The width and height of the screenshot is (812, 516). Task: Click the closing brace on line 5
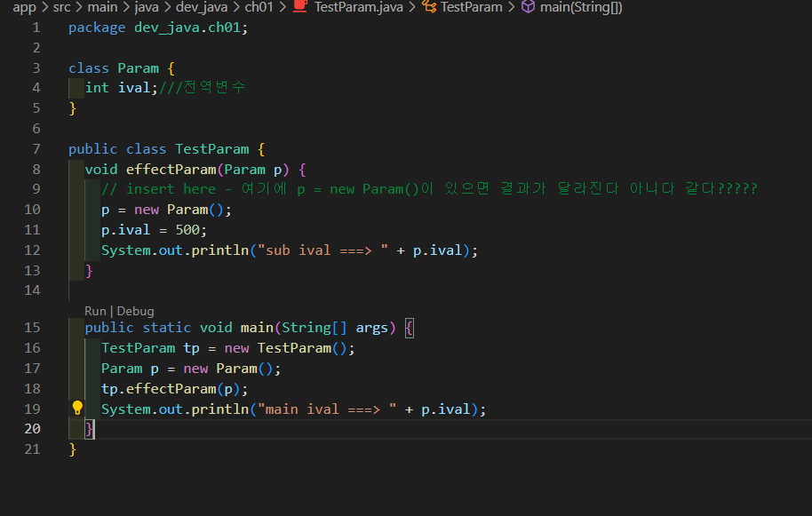(x=73, y=108)
